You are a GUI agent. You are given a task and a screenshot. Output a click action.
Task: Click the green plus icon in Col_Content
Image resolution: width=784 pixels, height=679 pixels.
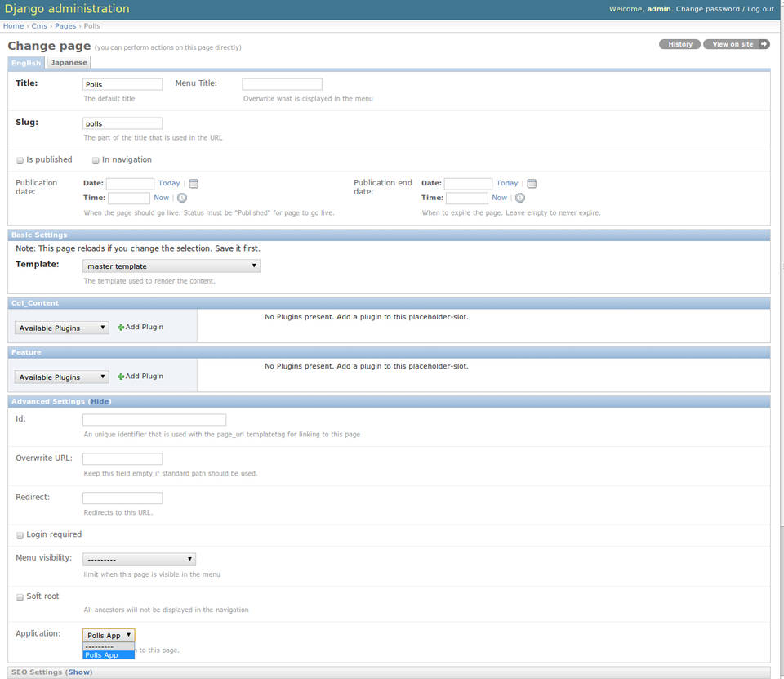click(121, 328)
